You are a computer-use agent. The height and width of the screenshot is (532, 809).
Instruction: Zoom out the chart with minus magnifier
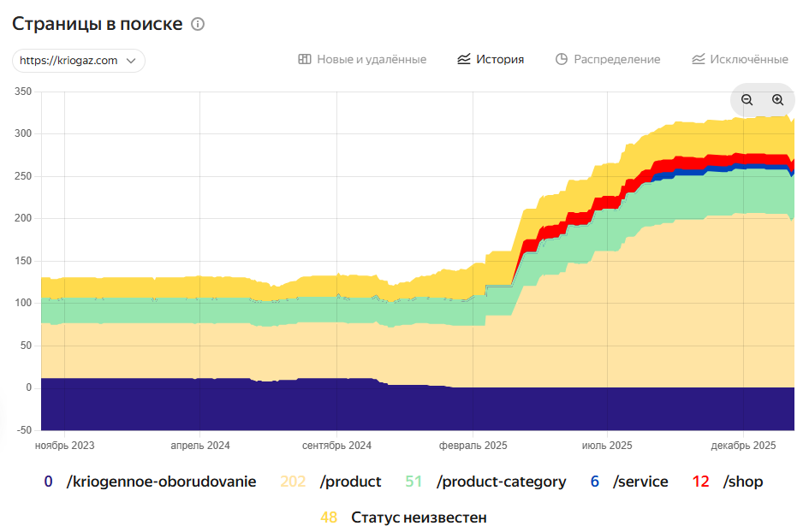[x=747, y=100]
